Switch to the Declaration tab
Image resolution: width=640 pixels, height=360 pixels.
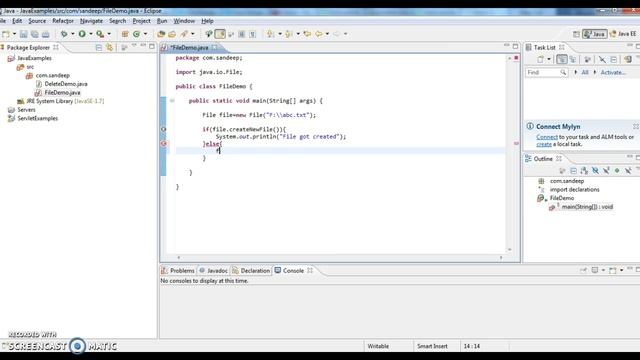251,271
